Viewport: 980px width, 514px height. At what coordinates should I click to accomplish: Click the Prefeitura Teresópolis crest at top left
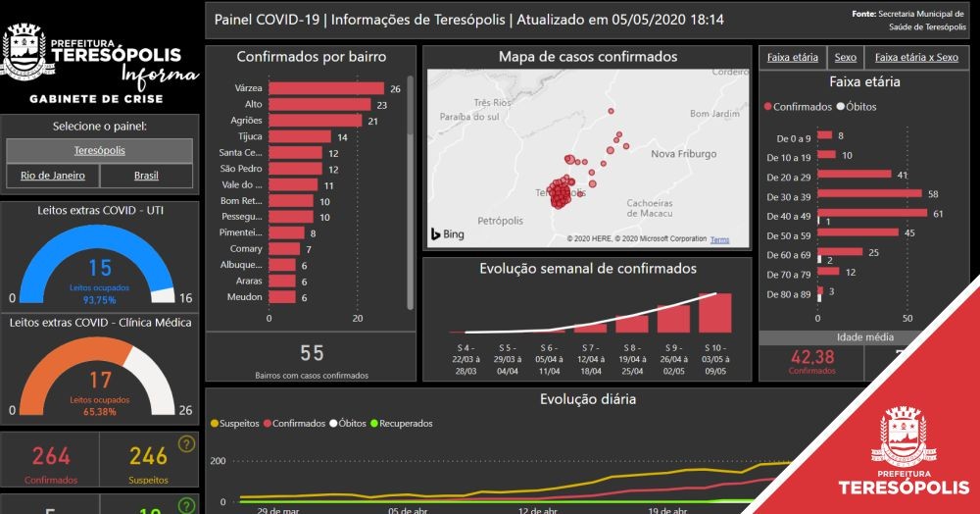coord(24,54)
